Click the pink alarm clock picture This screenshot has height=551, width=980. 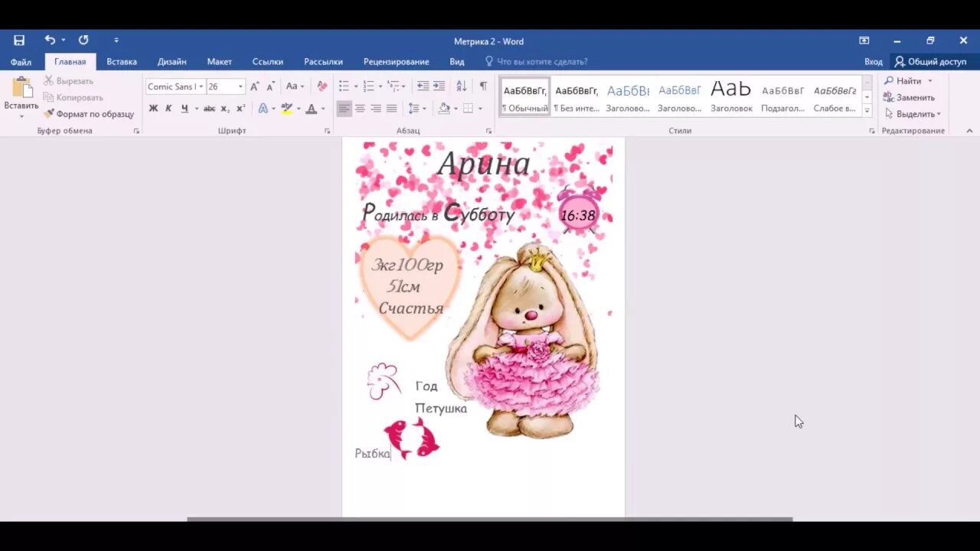coord(577,209)
